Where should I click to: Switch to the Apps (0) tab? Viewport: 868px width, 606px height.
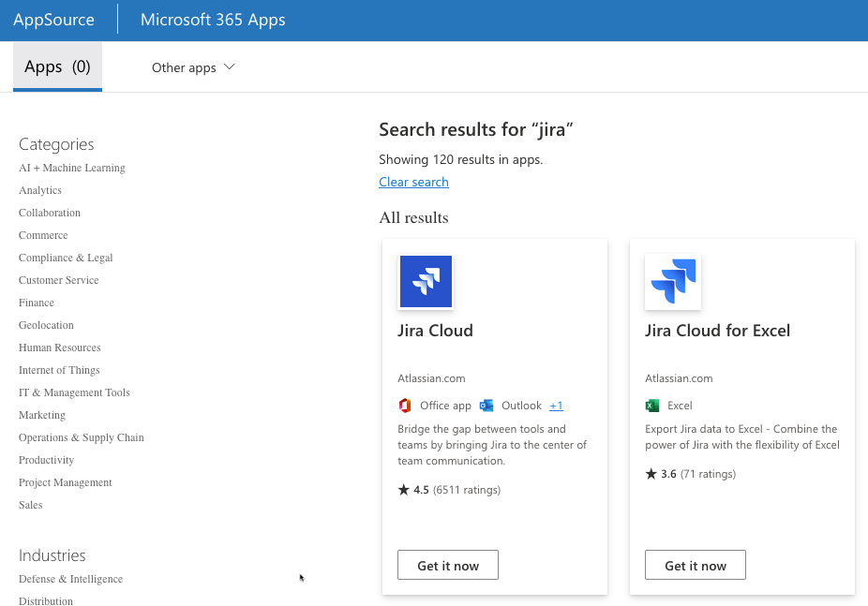(x=57, y=67)
